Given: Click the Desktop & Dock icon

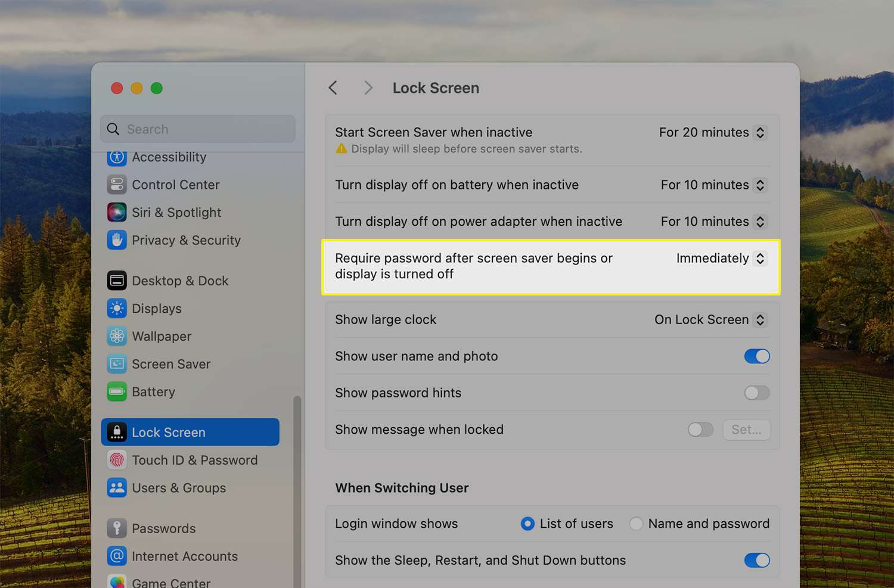Looking at the screenshot, I should coord(117,281).
